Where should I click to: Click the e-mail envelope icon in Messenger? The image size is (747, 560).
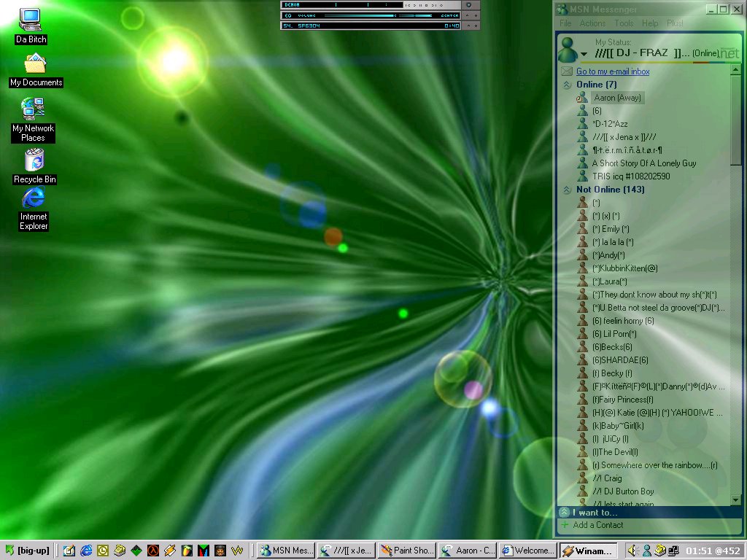566,71
